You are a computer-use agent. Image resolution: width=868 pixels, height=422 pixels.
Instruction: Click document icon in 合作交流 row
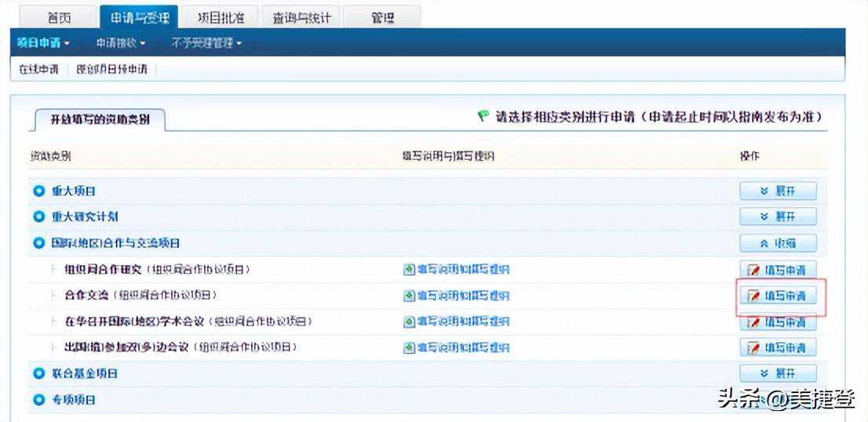[x=409, y=296]
